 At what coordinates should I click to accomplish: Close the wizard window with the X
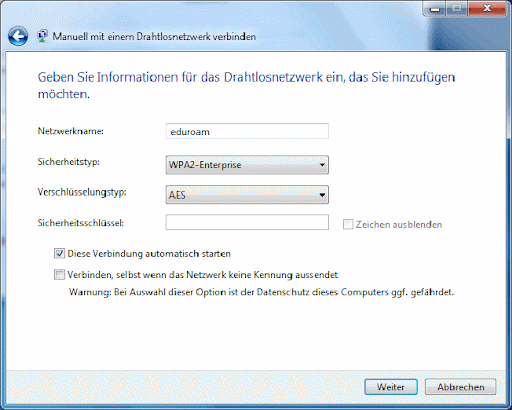[487, 9]
